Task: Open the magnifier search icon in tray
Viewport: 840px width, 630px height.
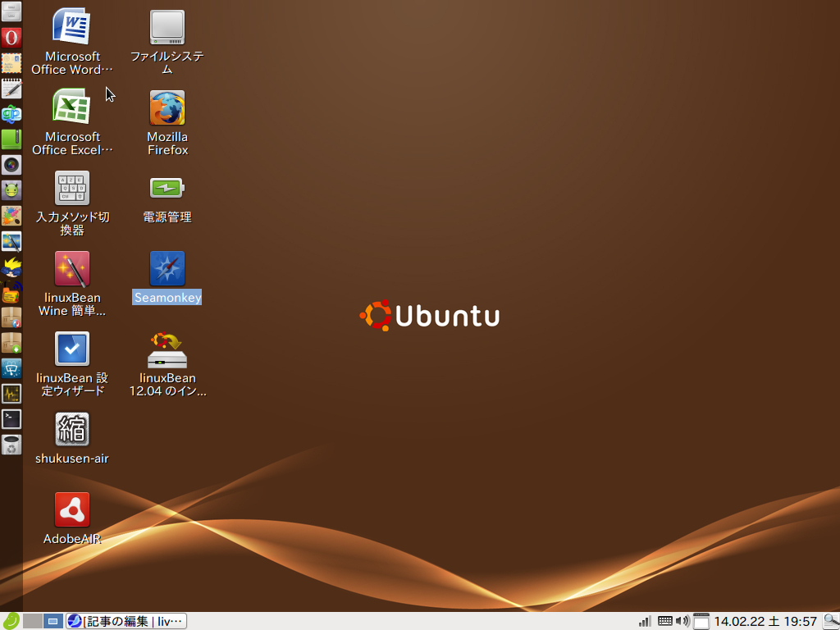Action: (831, 622)
